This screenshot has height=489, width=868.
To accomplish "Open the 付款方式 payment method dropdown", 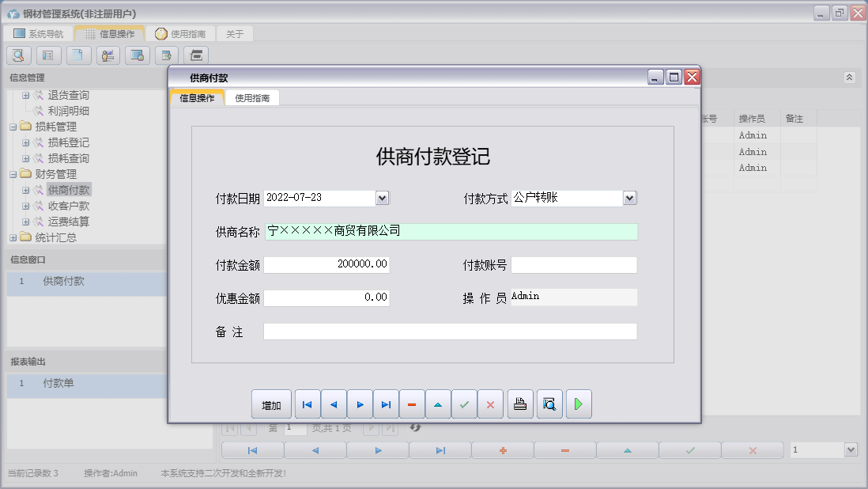I will pyautogui.click(x=630, y=198).
